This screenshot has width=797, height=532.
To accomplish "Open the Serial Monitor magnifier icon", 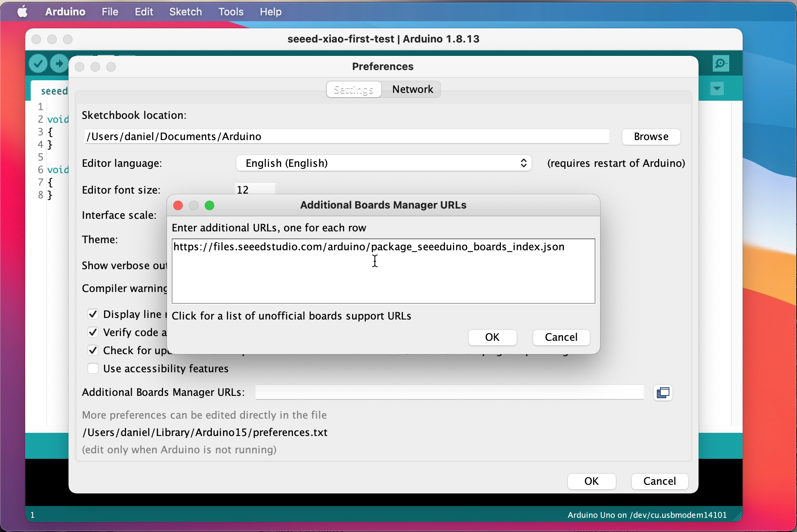I will tap(720, 63).
